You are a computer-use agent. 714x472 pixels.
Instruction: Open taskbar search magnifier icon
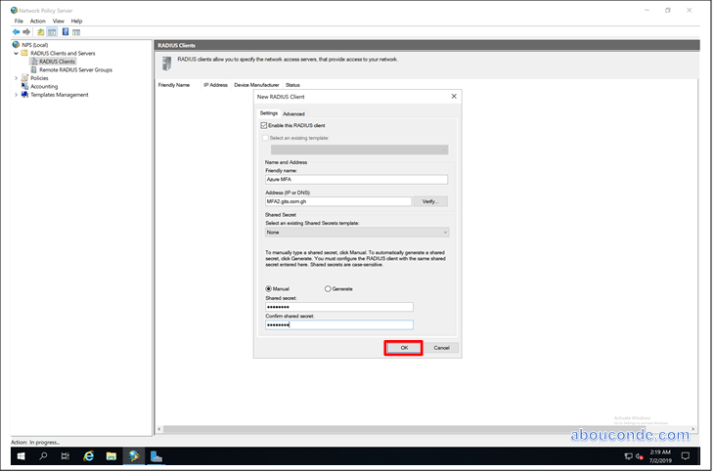[43, 456]
